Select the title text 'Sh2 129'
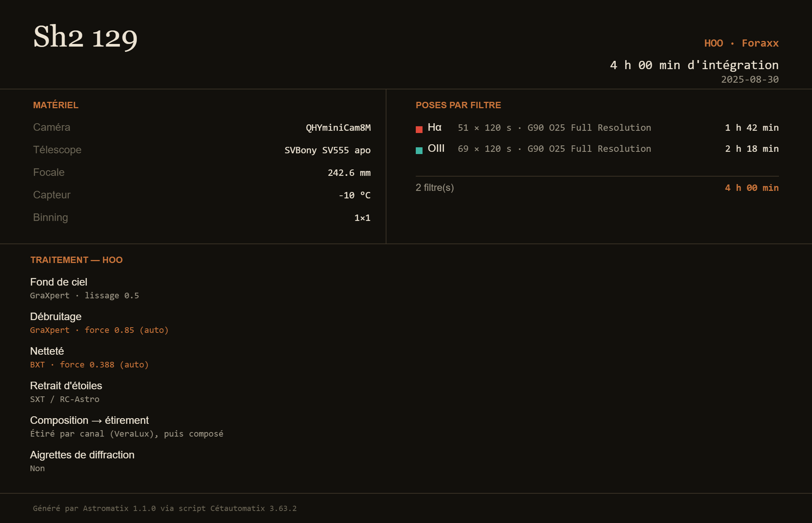This screenshot has height=523, width=812. click(x=85, y=37)
